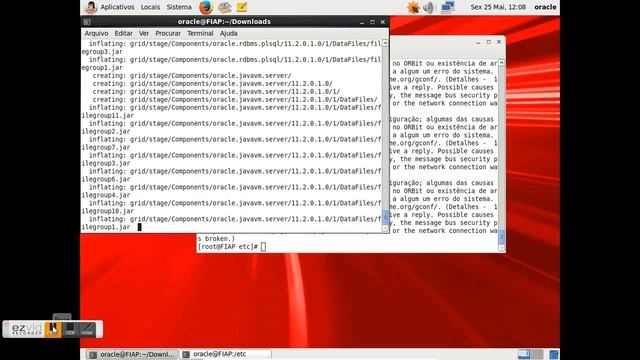
Task: Switch to the first workspace in the switcher
Action: pos(524,354)
